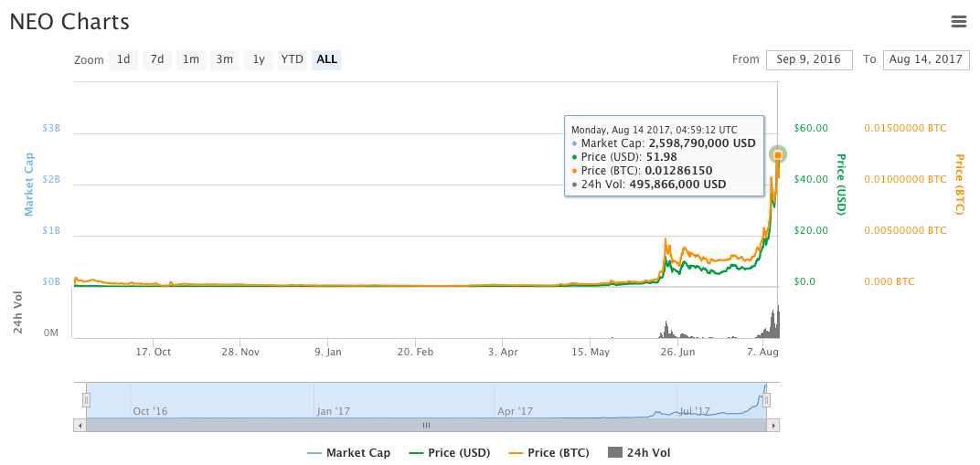Screen dimensions: 980x465
Task: Click the $3B market cap axis label
Action: point(50,128)
